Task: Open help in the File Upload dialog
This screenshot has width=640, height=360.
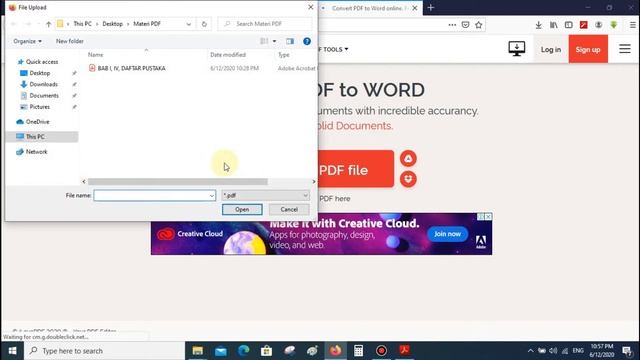Action: click(307, 41)
